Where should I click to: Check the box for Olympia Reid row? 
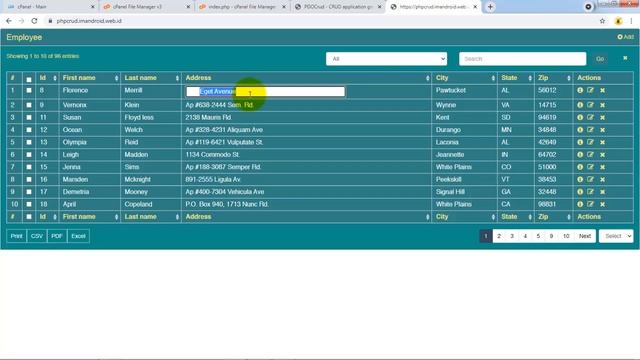[x=29, y=142]
